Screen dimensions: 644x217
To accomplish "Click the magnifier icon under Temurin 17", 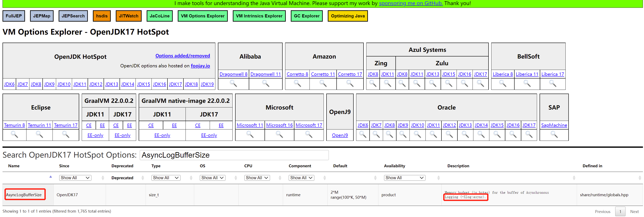I will (x=66, y=135).
